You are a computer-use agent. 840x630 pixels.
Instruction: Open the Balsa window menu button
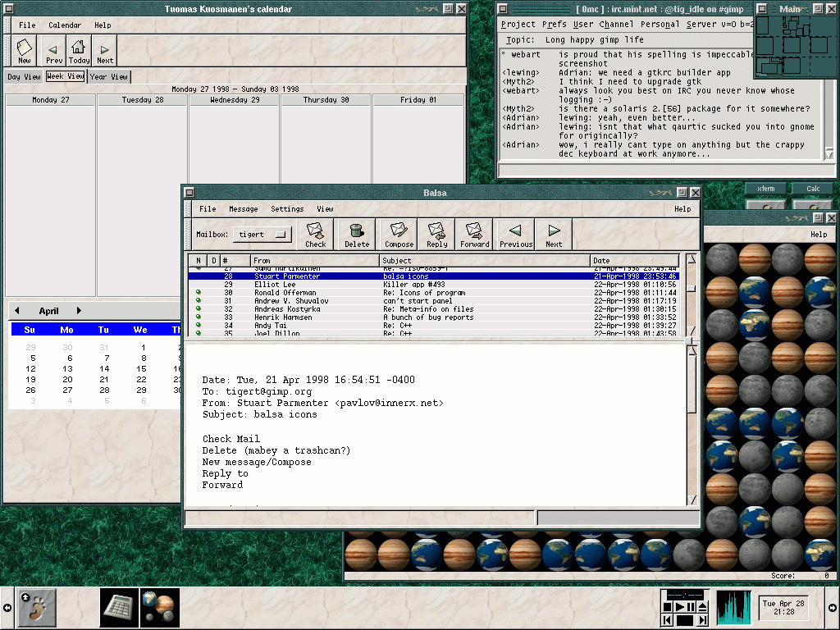[189, 192]
